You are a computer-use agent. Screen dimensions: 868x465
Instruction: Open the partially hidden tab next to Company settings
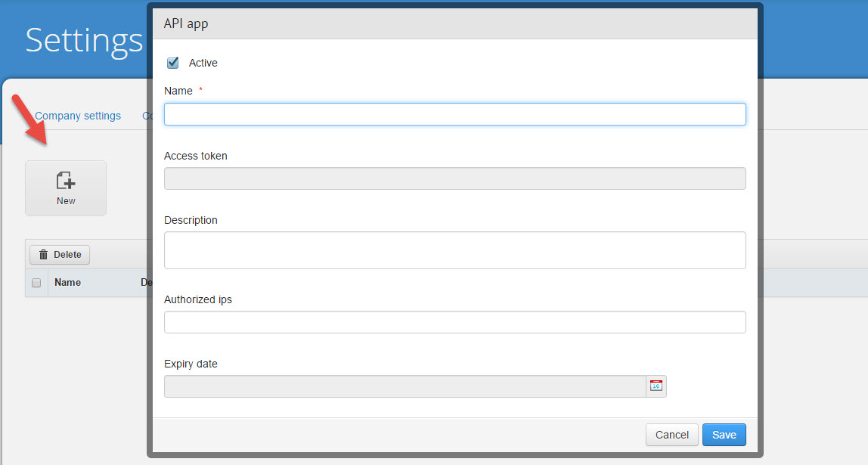coord(150,115)
